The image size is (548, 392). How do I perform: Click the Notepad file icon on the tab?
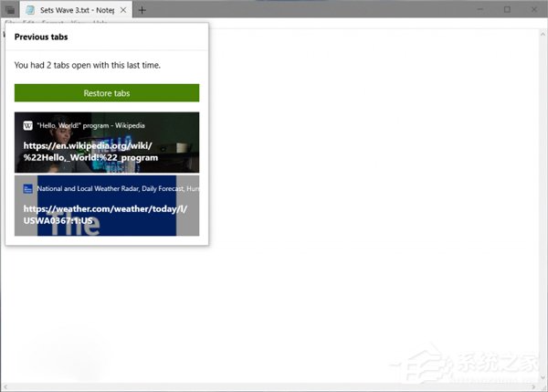tap(30, 10)
